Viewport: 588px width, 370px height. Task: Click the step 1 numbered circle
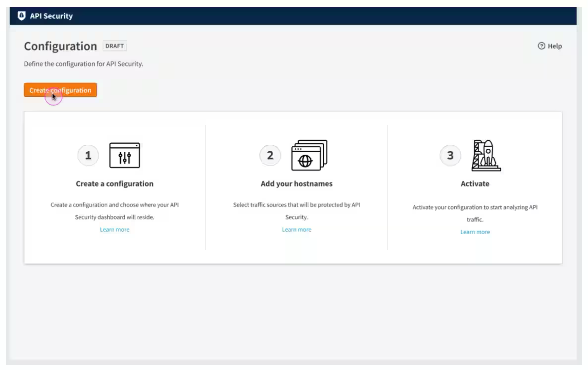tap(89, 155)
